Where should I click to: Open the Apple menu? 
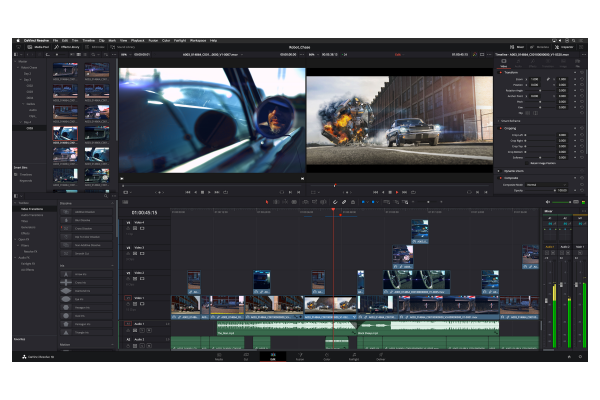pyautogui.click(x=18, y=40)
